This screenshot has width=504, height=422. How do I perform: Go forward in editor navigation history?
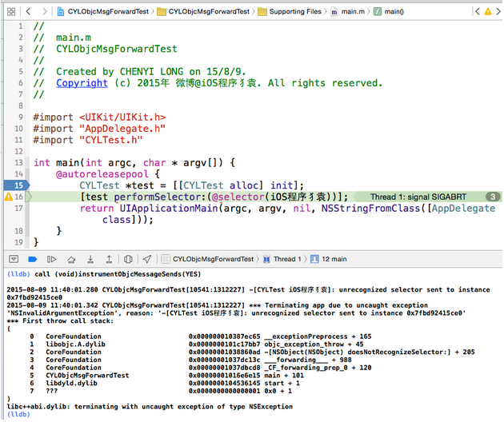tap(44, 12)
